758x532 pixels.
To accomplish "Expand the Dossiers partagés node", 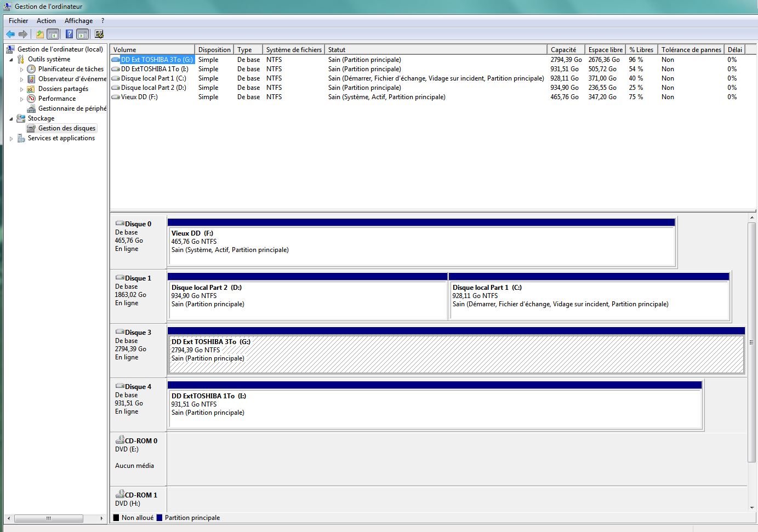I will [x=21, y=89].
